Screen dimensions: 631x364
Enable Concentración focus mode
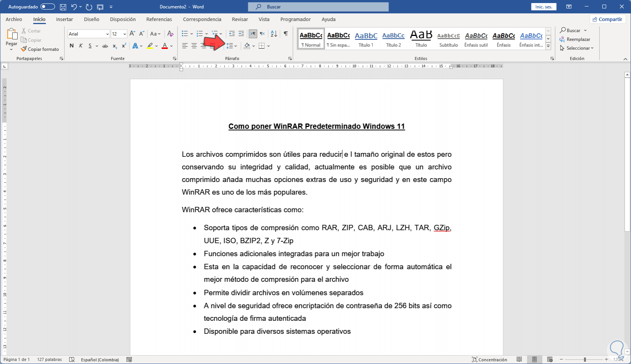[x=490, y=359]
